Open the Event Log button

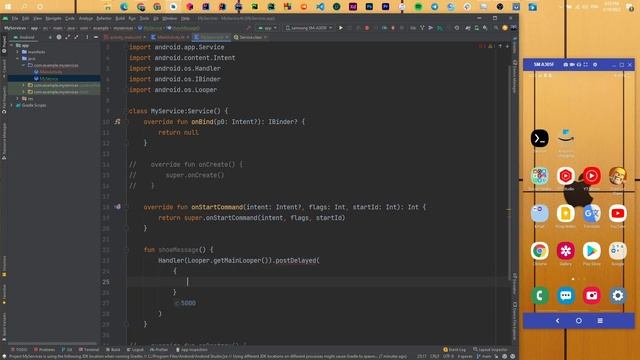click(454, 349)
